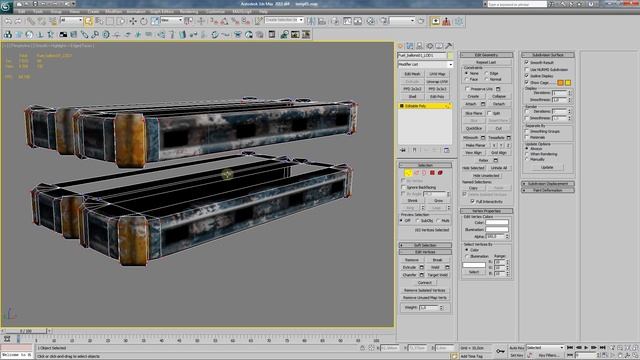This screenshot has width=640, height=360.
Task: Open the Edit menu
Action: coord(21,11)
